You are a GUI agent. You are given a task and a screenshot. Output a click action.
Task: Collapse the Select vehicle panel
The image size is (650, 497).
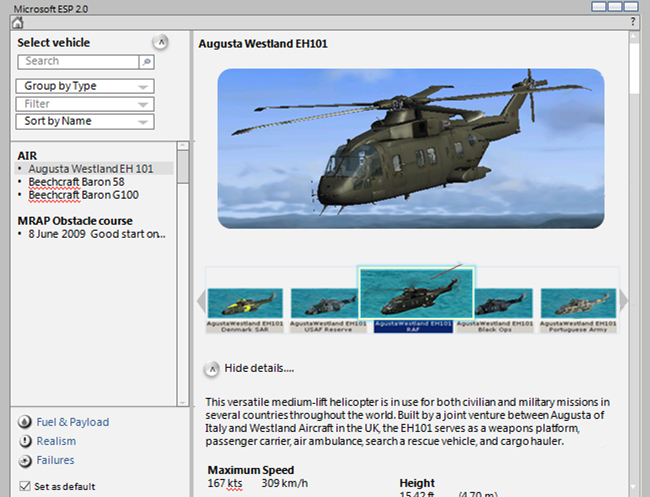click(x=160, y=42)
